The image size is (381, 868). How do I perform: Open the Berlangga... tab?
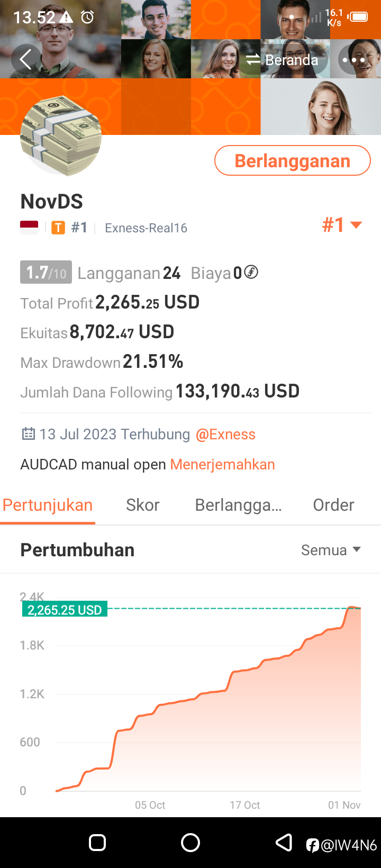pyautogui.click(x=238, y=505)
